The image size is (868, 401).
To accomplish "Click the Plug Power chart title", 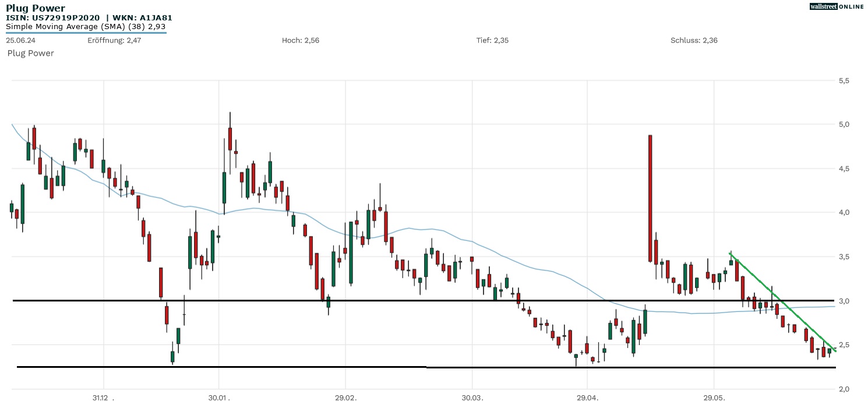I will pos(36,8).
